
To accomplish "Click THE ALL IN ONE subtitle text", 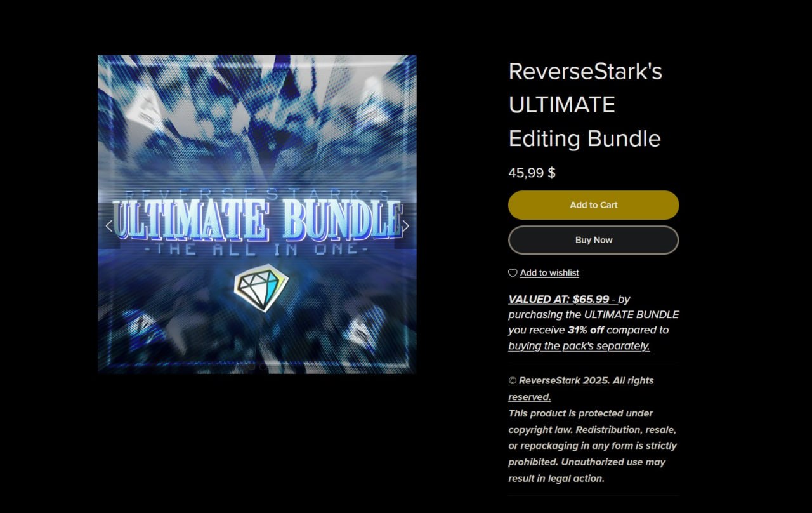I will (x=256, y=250).
